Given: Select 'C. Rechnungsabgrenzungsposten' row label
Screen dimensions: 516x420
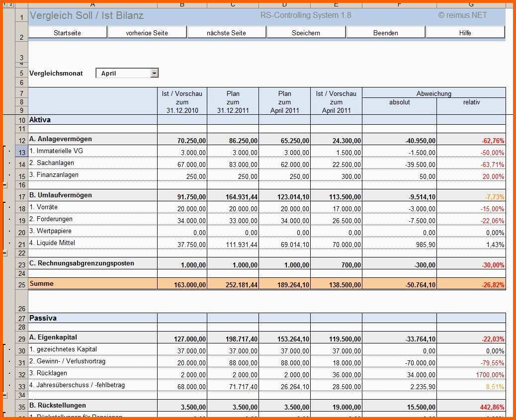Looking at the screenshot, I should [x=82, y=263].
